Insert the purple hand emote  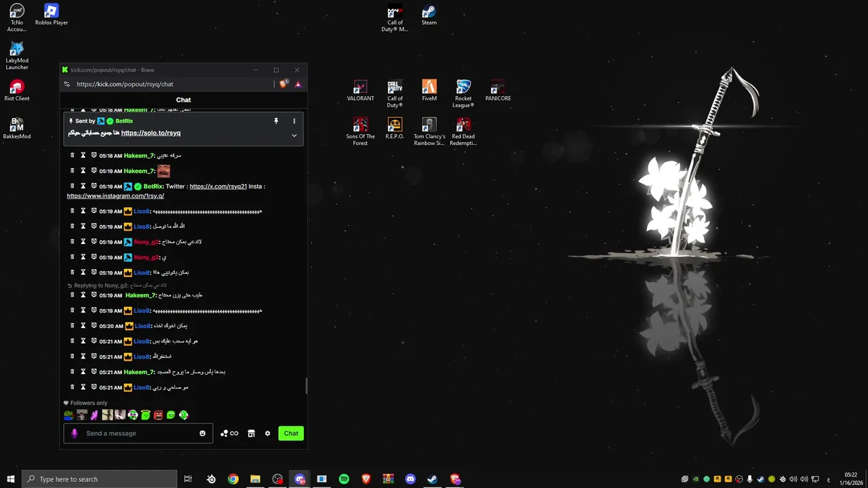94,415
